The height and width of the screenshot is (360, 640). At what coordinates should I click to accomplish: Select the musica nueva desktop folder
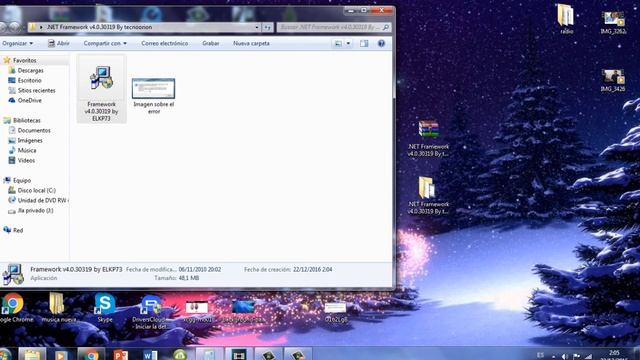(x=58, y=307)
